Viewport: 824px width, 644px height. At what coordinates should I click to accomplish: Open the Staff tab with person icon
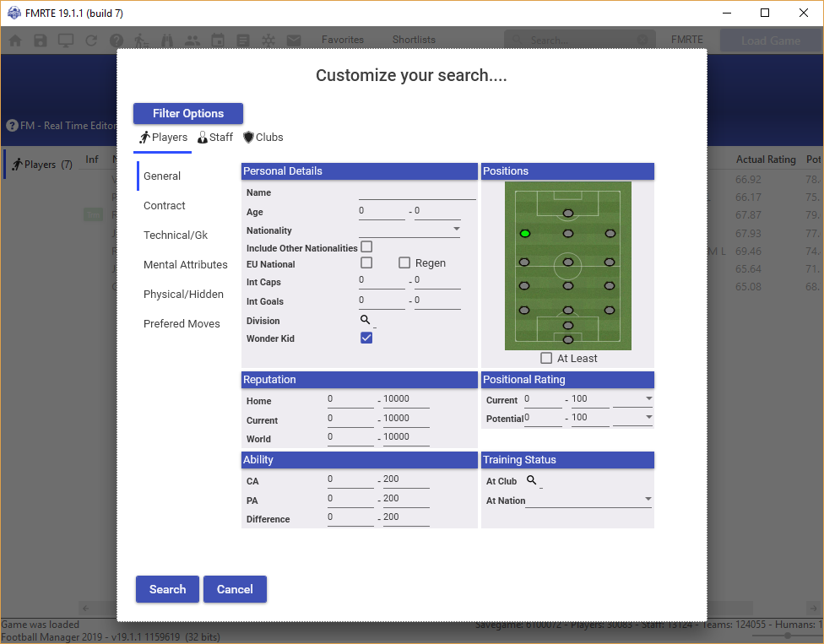(214, 137)
